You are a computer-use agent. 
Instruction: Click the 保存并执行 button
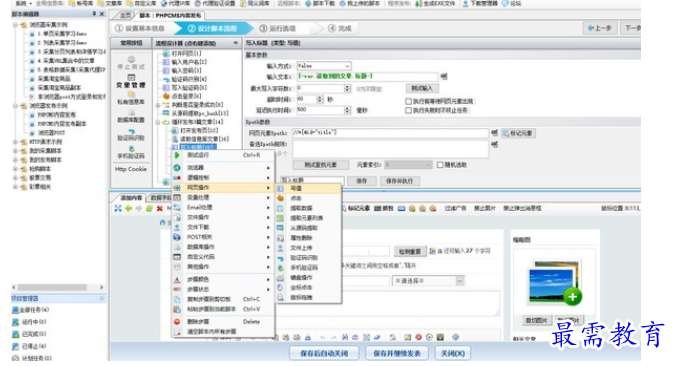(399, 181)
